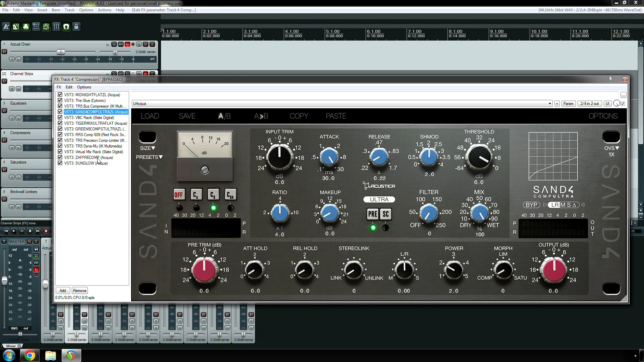
Task: Click the A/B compare button
Action: [x=224, y=116]
